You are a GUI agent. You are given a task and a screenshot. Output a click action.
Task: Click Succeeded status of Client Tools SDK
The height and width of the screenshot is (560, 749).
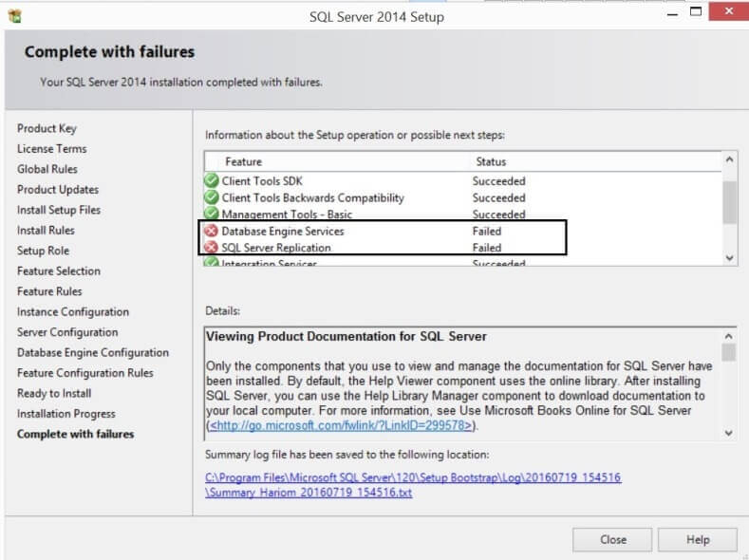(x=498, y=181)
